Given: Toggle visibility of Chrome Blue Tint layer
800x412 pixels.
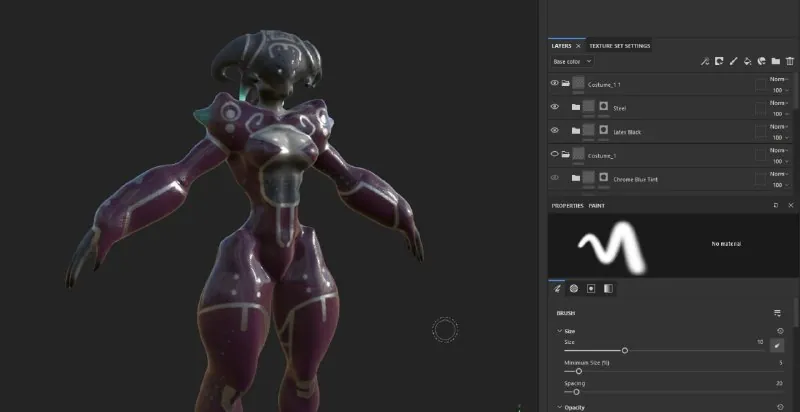Looking at the screenshot, I should point(555,177).
